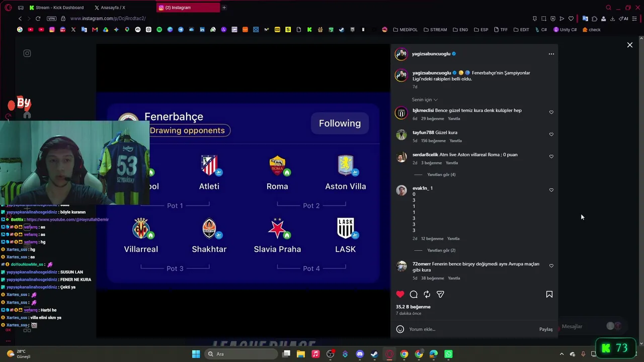Viewport: 644px width, 362px height.
Task: Click the Windows taskbar 'Ara' search box
Action: click(241, 354)
